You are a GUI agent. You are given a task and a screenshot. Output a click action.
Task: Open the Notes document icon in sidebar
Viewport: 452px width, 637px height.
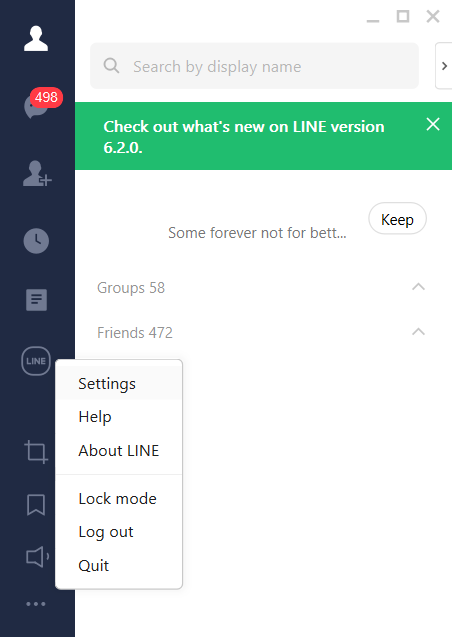coord(36,300)
